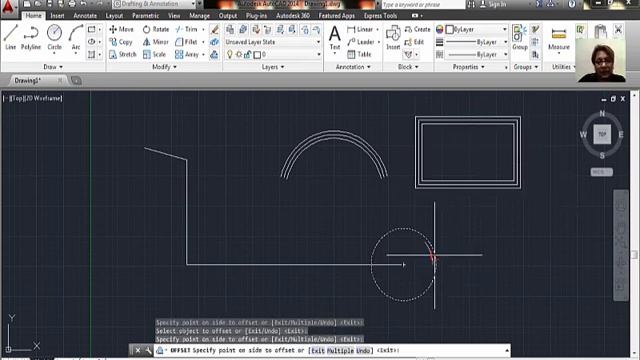Expand the Block panel
The width and height of the screenshot is (640, 360).
408,67
